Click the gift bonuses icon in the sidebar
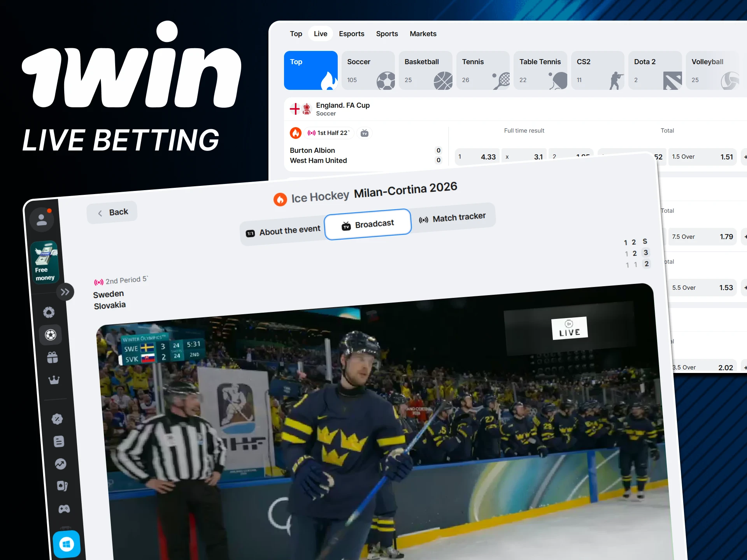The height and width of the screenshot is (560, 747). pyautogui.click(x=53, y=357)
